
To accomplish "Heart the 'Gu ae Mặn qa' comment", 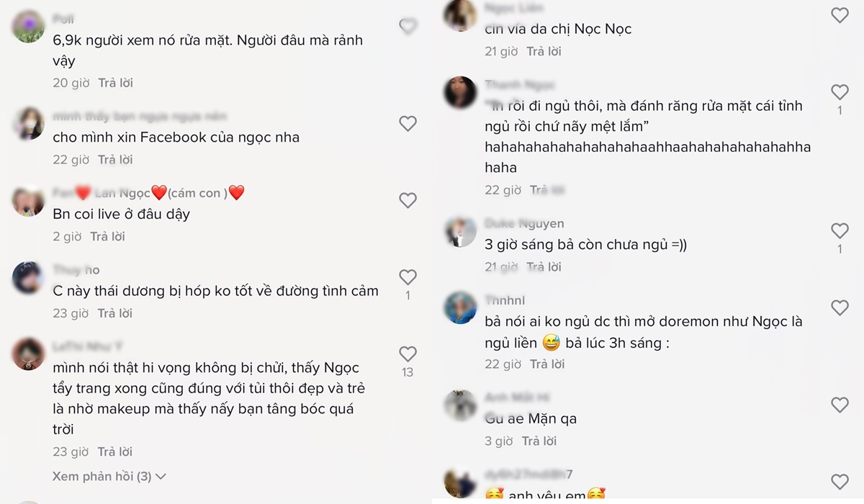I will 840,405.
